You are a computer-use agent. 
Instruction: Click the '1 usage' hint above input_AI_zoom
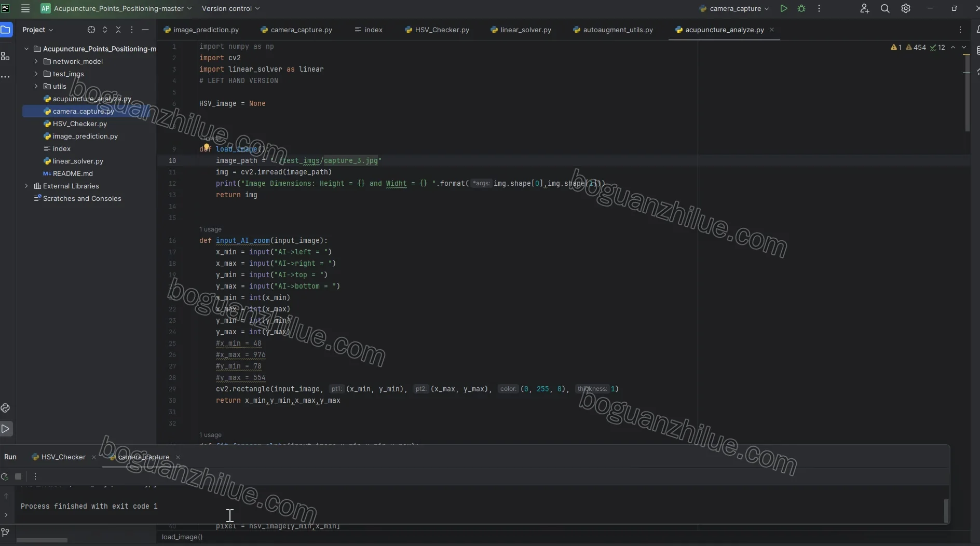click(210, 229)
